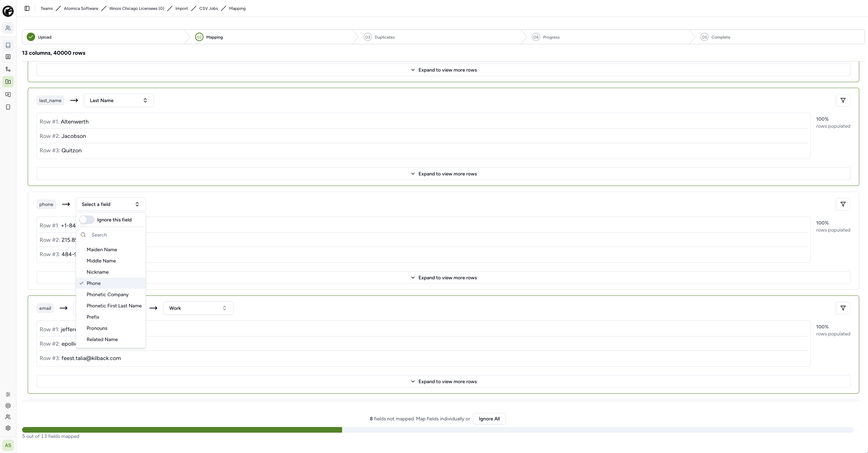Click the fields mapped progress bar
The width and height of the screenshot is (868, 453).
438,430
